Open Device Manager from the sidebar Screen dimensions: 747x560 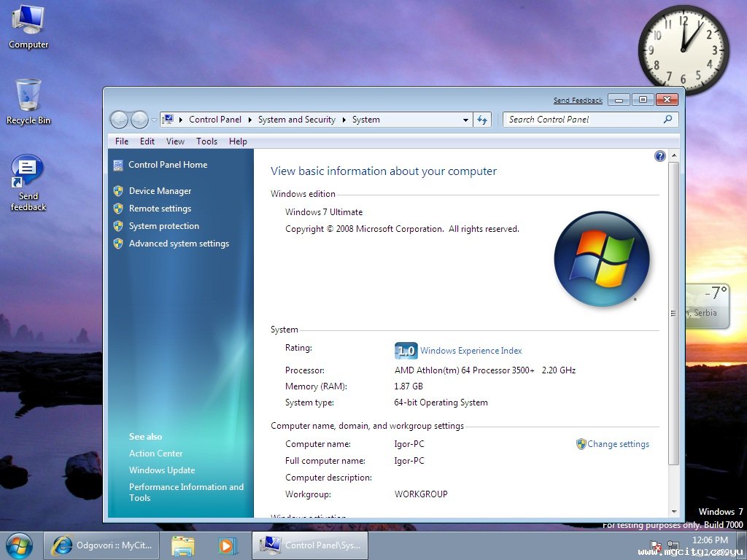click(x=160, y=191)
